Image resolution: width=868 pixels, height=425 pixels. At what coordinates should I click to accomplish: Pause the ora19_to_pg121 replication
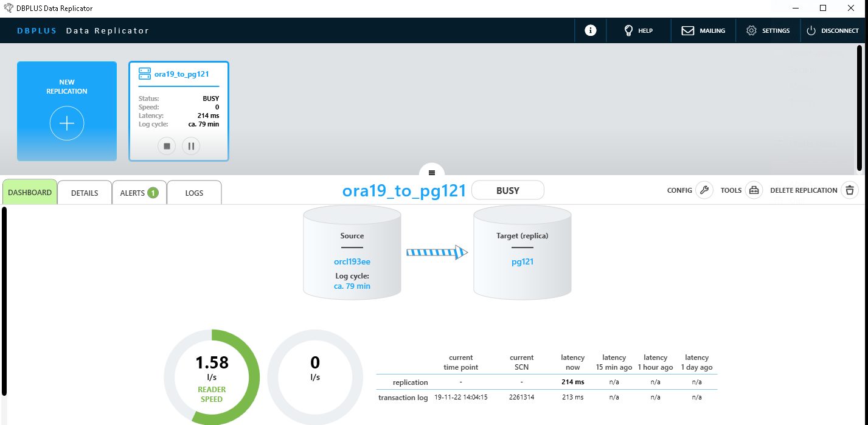pyautogui.click(x=191, y=146)
